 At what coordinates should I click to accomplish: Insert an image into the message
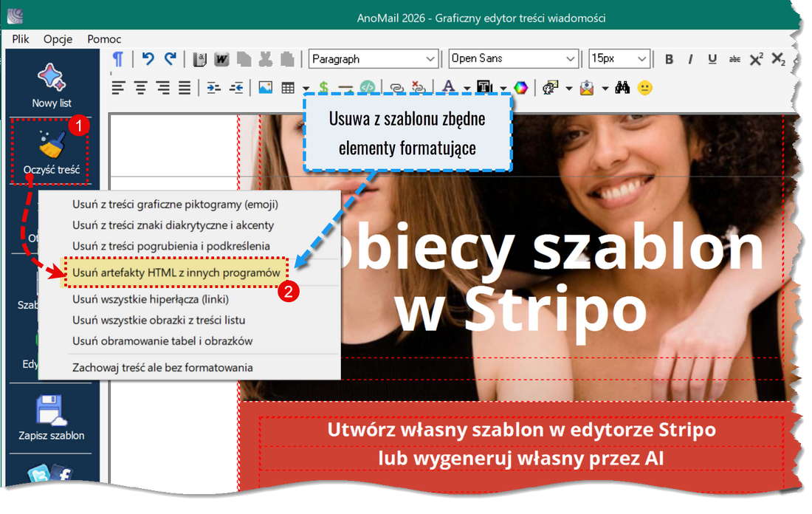click(x=265, y=88)
